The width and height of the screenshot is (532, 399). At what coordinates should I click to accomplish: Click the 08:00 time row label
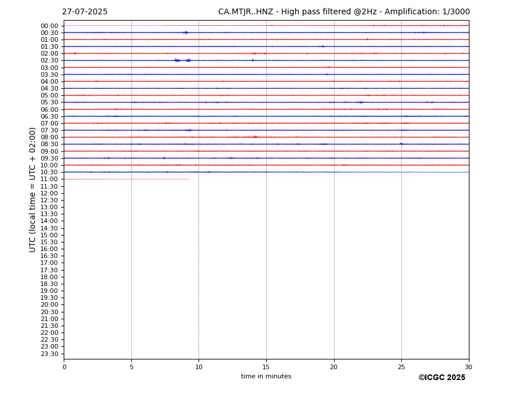(x=49, y=137)
